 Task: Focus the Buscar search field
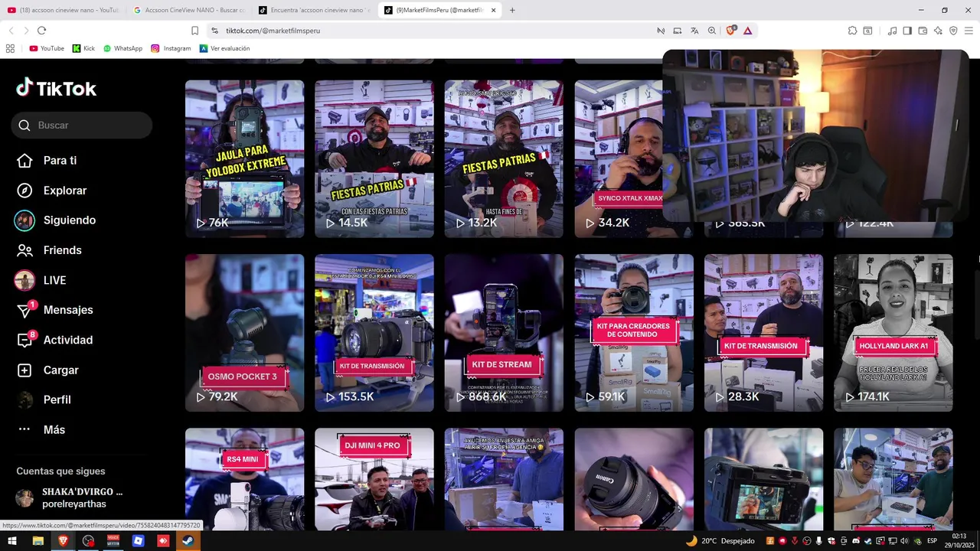coord(82,126)
